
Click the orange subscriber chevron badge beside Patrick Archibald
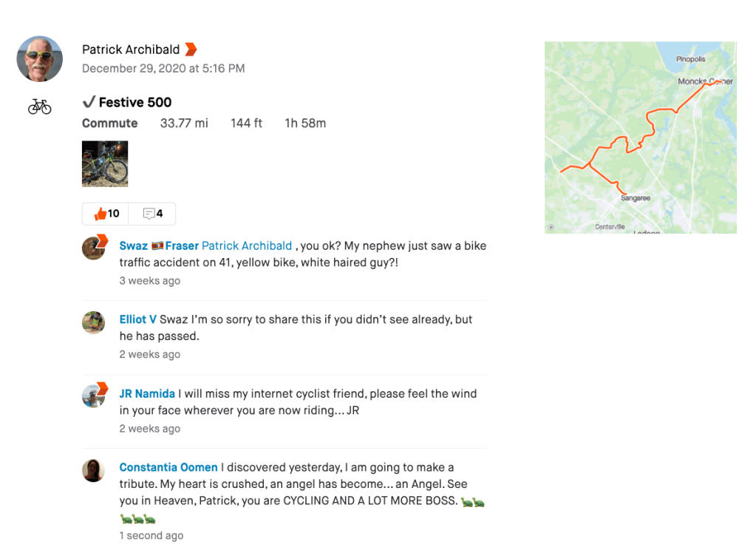tap(191, 50)
